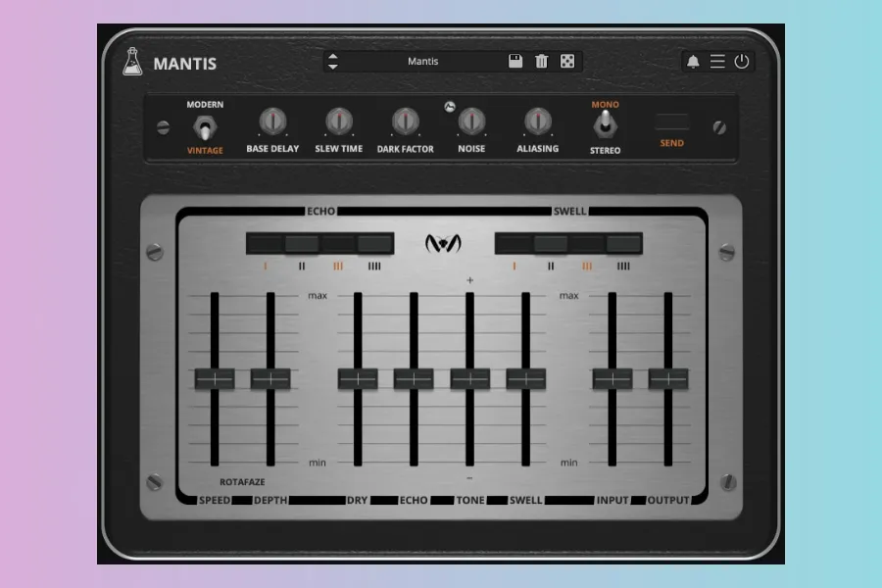Click the small round icon above Noise knob
The width and height of the screenshot is (882, 588).
coord(450,107)
